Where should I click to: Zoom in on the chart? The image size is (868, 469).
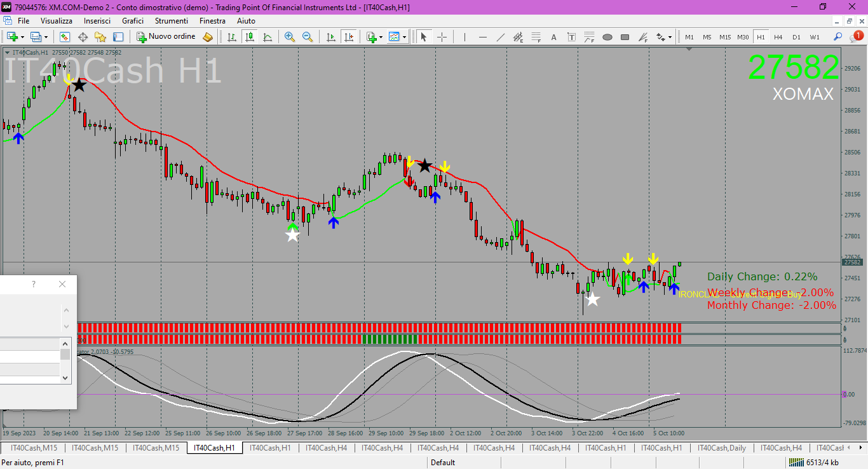click(290, 37)
